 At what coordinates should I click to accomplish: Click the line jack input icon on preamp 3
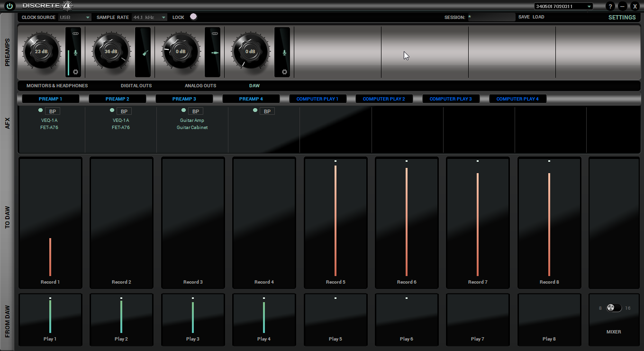[x=215, y=53]
